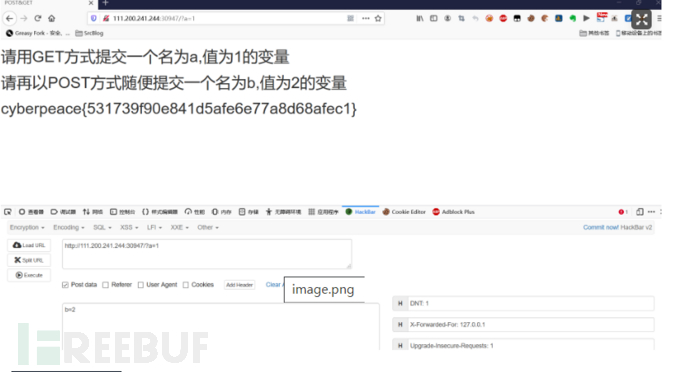Open the Firefox hamburger menu

[659, 18]
